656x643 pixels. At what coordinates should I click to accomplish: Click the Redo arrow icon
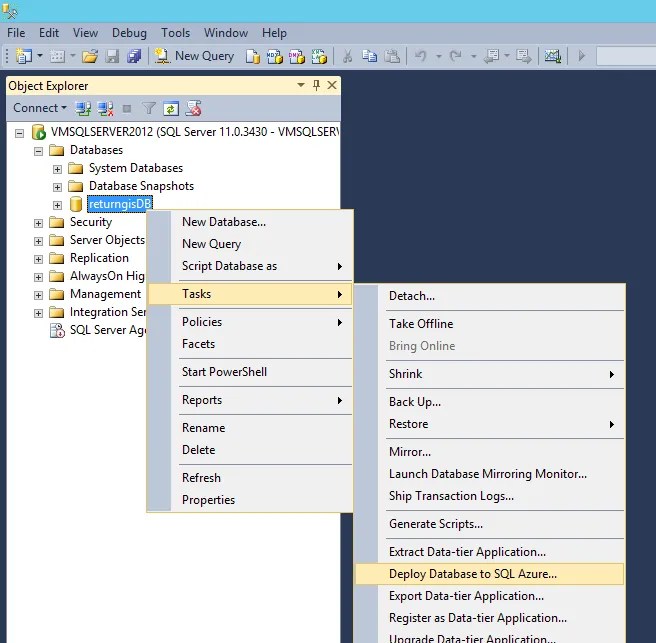coord(456,56)
